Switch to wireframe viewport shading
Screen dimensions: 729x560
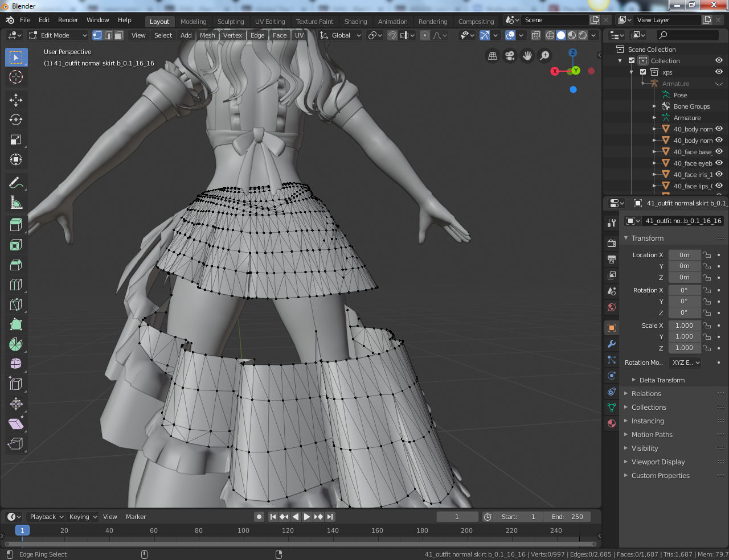550,35
